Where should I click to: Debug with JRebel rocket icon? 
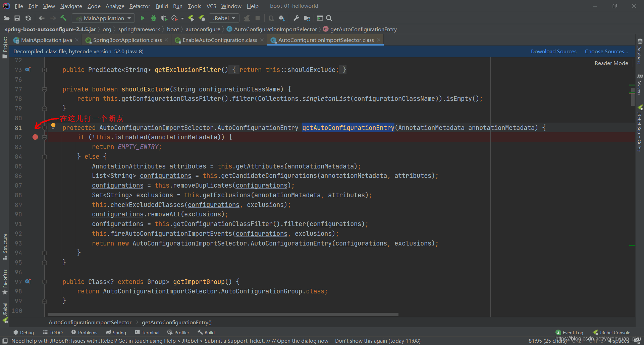click(202, 18)
